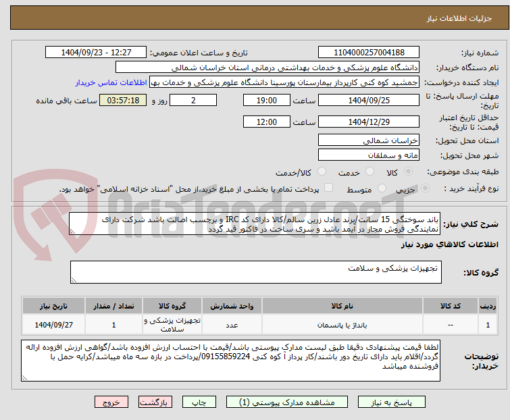Click the تاریخ نیاز column header
This screenshot has width=510, height=420.
53,306
